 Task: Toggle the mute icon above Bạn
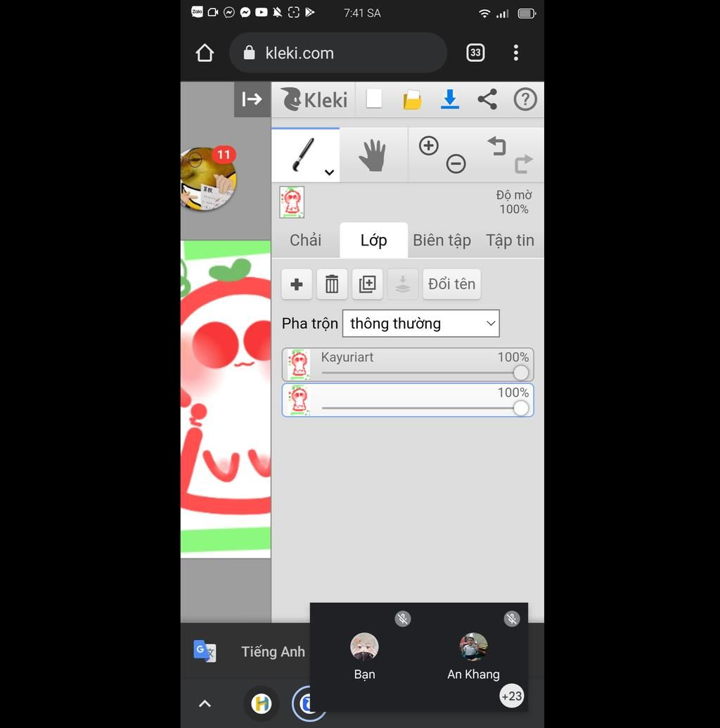(402, 618)
